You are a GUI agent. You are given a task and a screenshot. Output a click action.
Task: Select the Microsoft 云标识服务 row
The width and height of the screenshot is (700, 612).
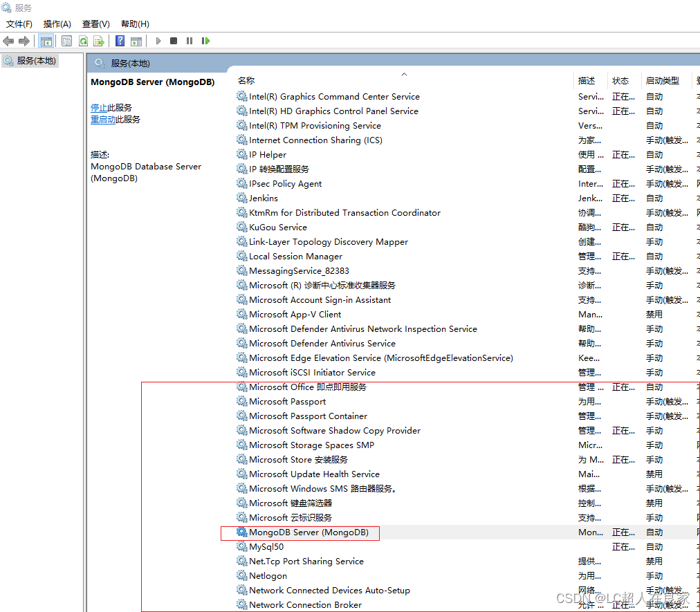pyautogui.click(x=468, y=518)
